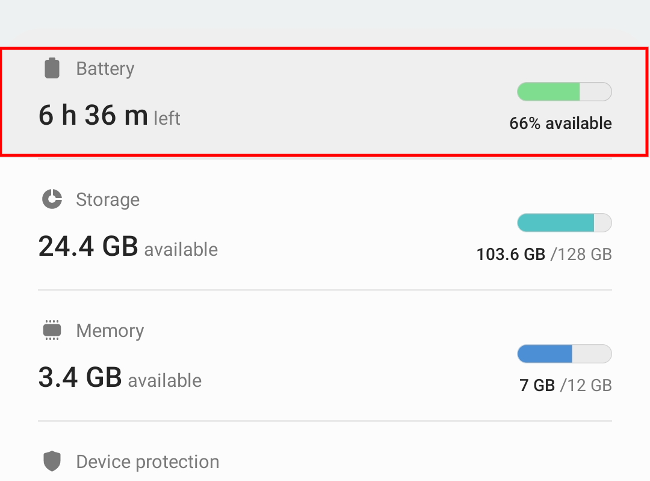The width and height of the screenshot is (650, 481).
Task: Tap the 3.4 GB available memory text
Action: 80,378
